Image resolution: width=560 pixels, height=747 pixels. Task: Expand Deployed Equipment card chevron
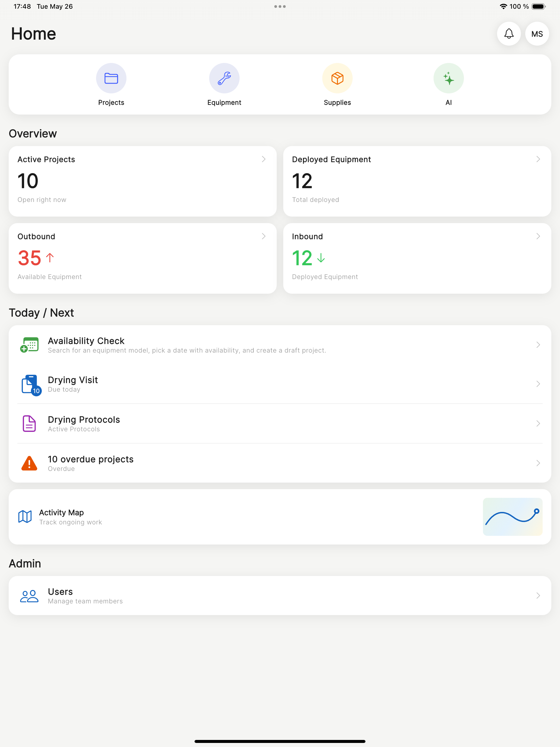click(x=538, y=159)
